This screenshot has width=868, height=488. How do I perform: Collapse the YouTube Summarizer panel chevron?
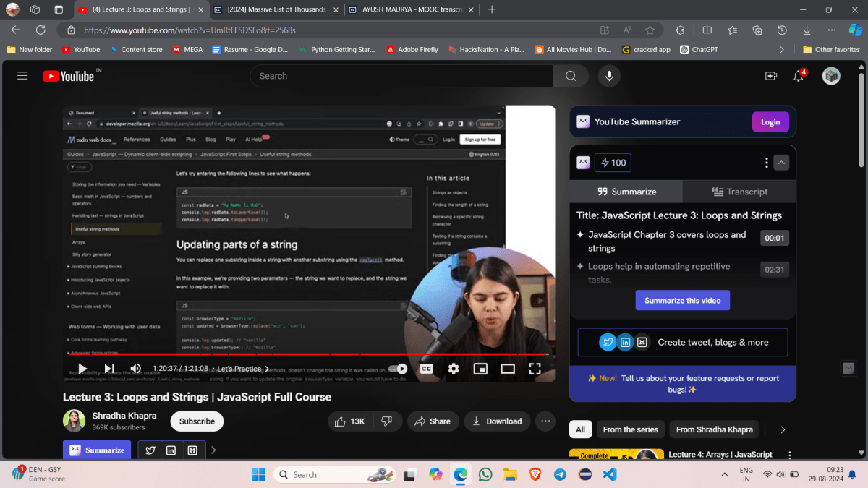(781, 163)
